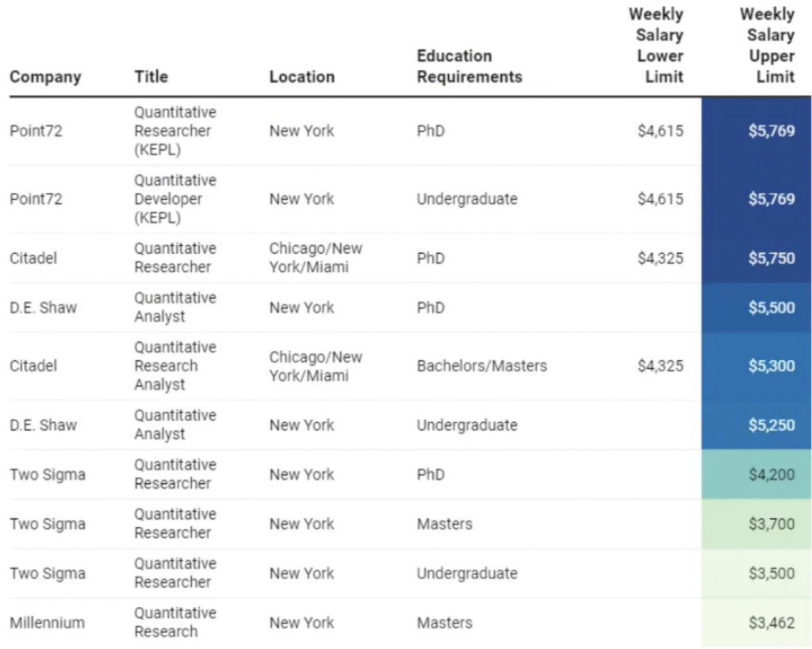Click the Company column header
The image size is (812, 649).
45,77
